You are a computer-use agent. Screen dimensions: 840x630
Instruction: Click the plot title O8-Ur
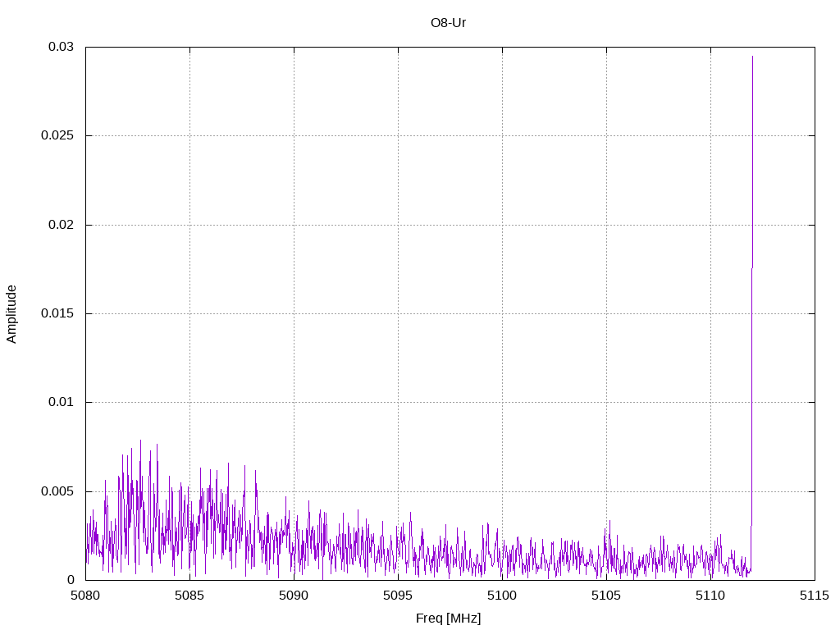pos(448,23)
